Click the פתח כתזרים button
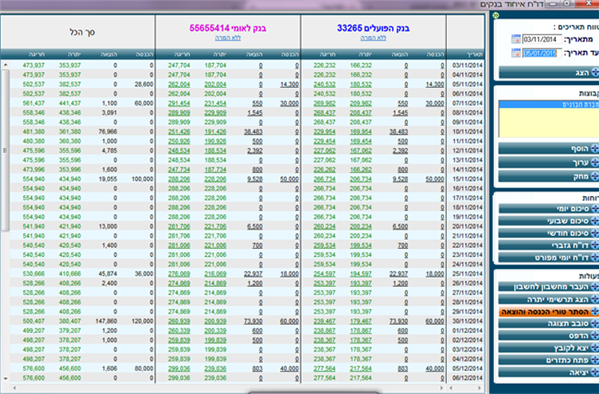The width and height of the screenshot is (599, 394). coord(549,360)
